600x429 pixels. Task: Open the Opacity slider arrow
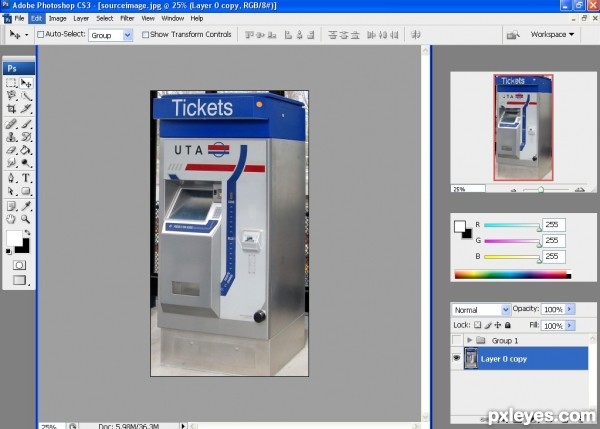pos(570,309)
